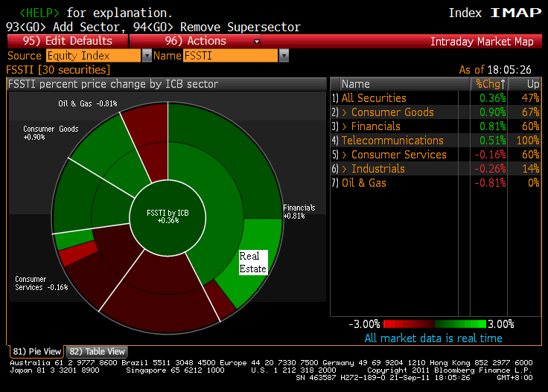Select the All Securities row
Screen dimensions: 548x392
tap(374, 98)
